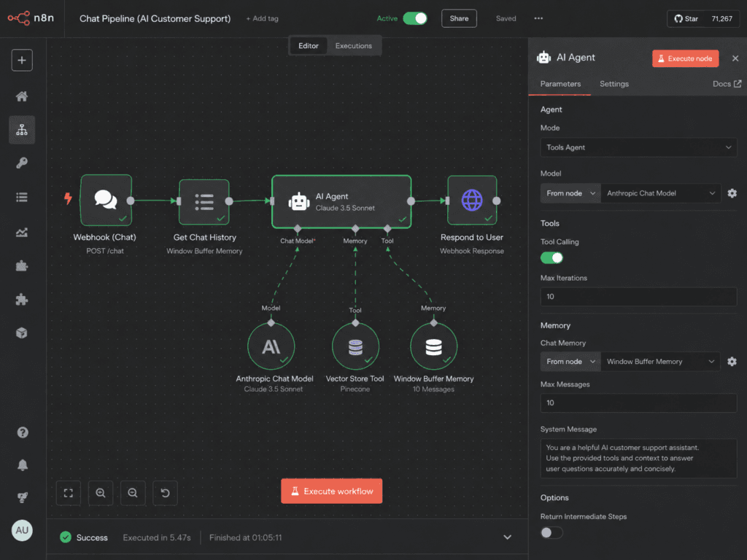This screenshot has height=560, width=747.
Task: Select AI Agent node on canvas
Action: (x=341, y=202)
